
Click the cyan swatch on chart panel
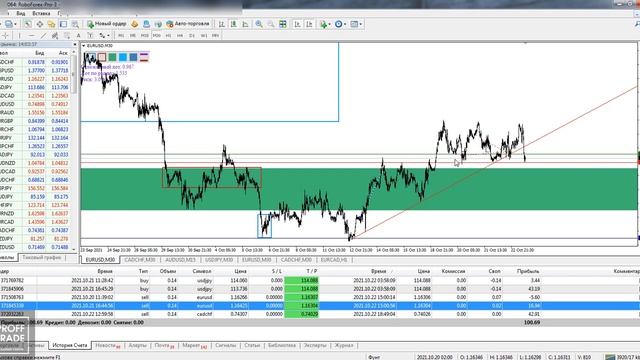point(123,57)
